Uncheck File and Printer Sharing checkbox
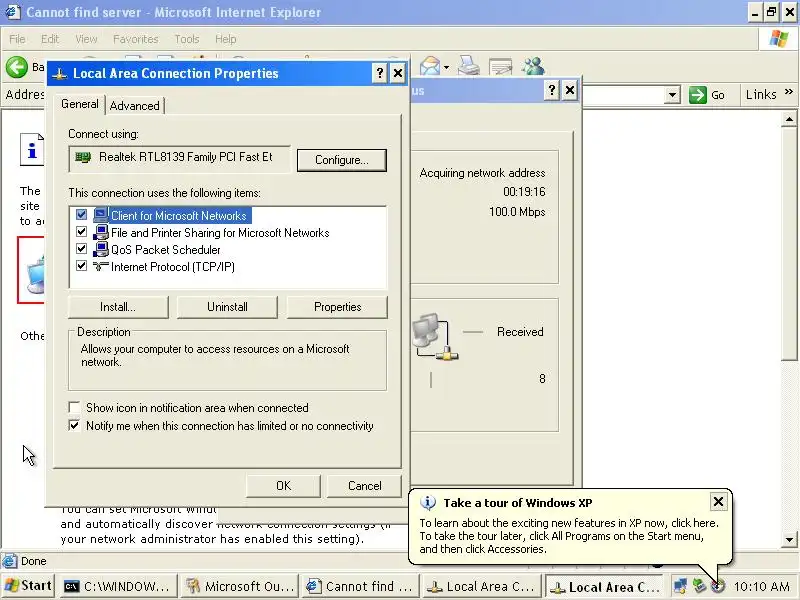Image resolution: width=800 pixels, height=600 pixels. 81,232
